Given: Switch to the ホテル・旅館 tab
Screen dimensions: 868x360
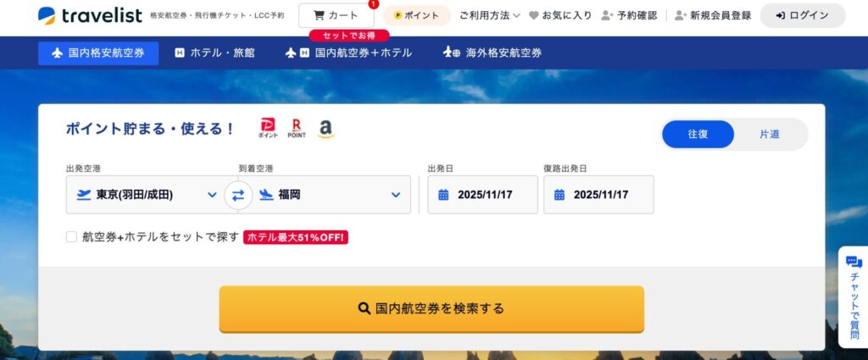Looking at the screenshot, I should (x=214, y=53).
